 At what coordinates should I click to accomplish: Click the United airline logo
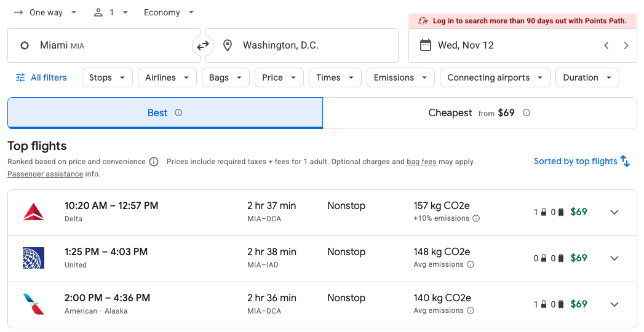(x=34, y=258)
